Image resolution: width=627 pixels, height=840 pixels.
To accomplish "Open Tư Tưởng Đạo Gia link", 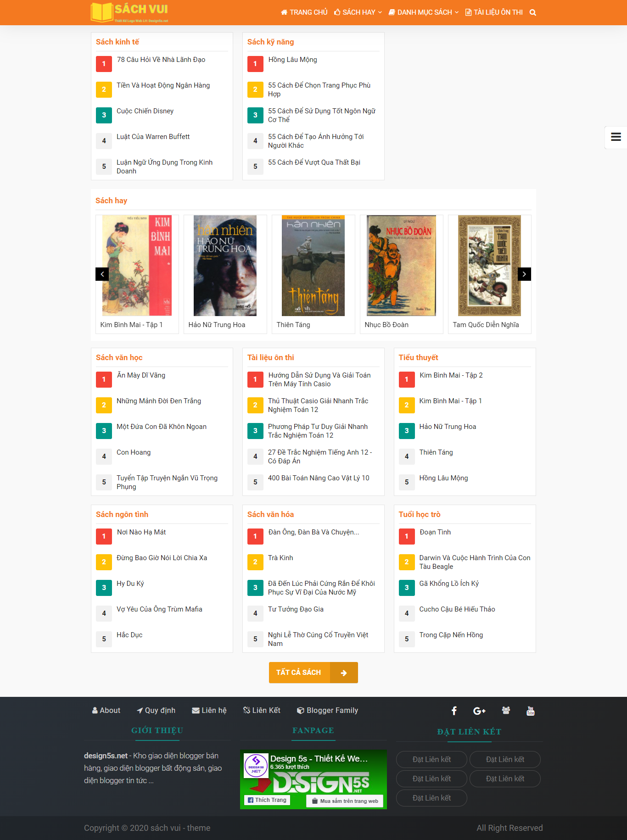I will (x=296, y=609).
